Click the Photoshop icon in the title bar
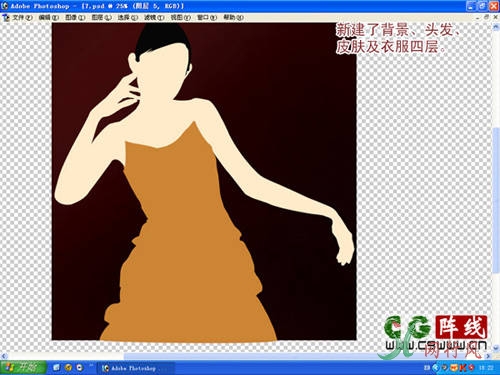This screenshot has height=375, width=500. point(5,6)
